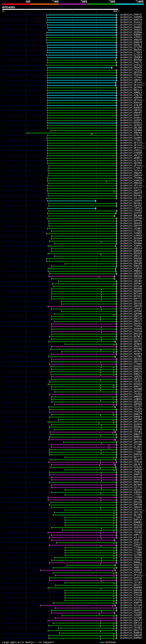Select hit UniRef100_B9DGM5
The image size is (146, 644).
[x=131, y=636]
